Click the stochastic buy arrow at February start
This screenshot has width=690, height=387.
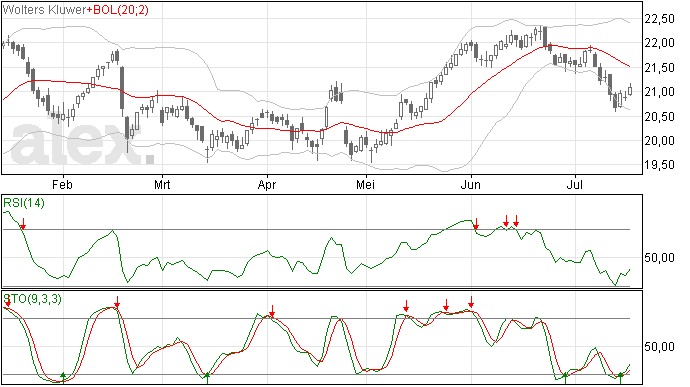tap(63, 377)
